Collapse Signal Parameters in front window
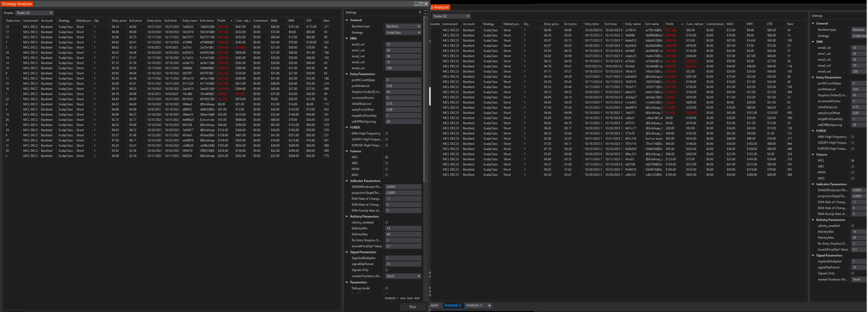The image size is (868, 312). pyautogui.click(x=347, y=252)
